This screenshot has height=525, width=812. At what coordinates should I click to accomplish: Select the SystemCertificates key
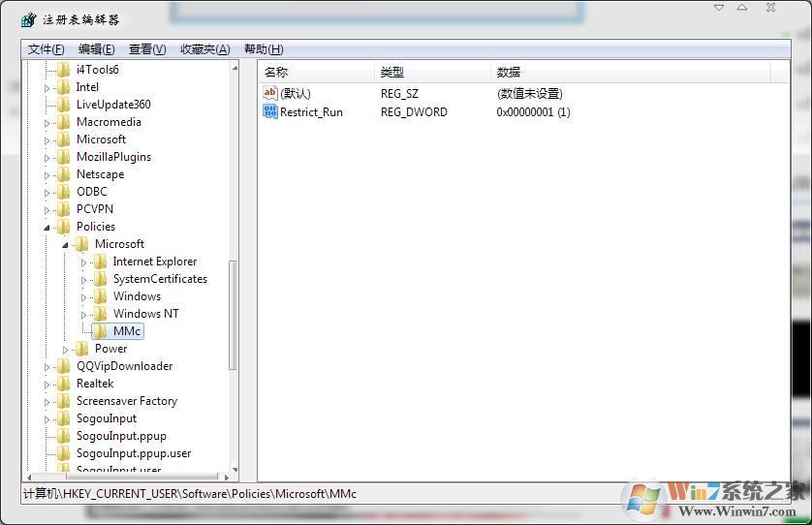coord(160,279)
